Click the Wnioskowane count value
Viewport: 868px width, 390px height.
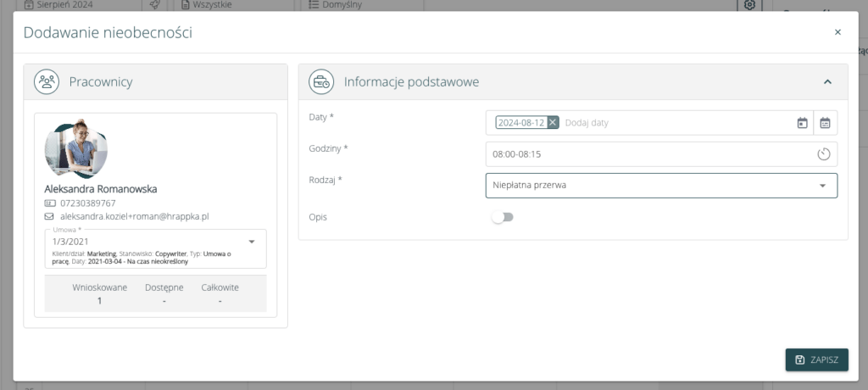(99, 300)
